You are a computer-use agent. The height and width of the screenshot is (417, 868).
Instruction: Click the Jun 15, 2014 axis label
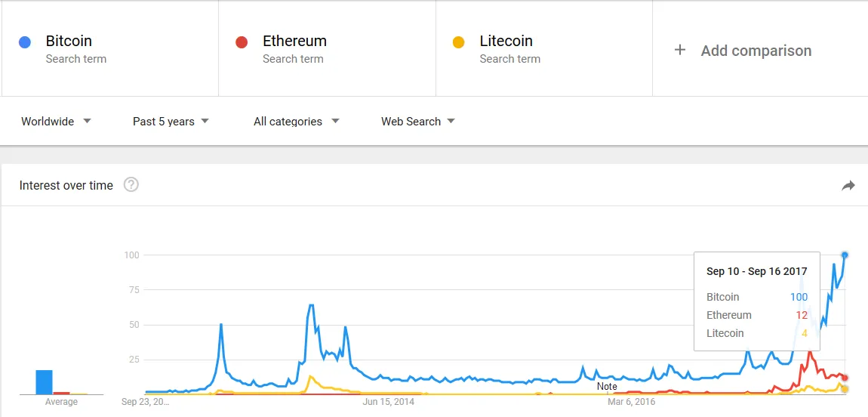coord(389,402)
